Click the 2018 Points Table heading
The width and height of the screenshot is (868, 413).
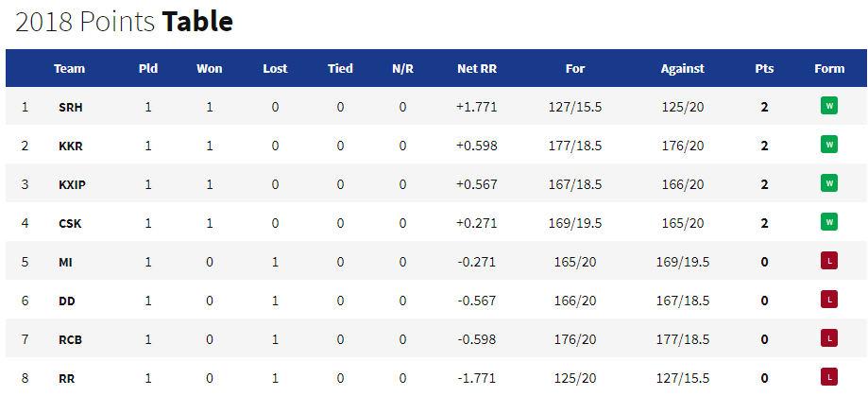point(124,22)
